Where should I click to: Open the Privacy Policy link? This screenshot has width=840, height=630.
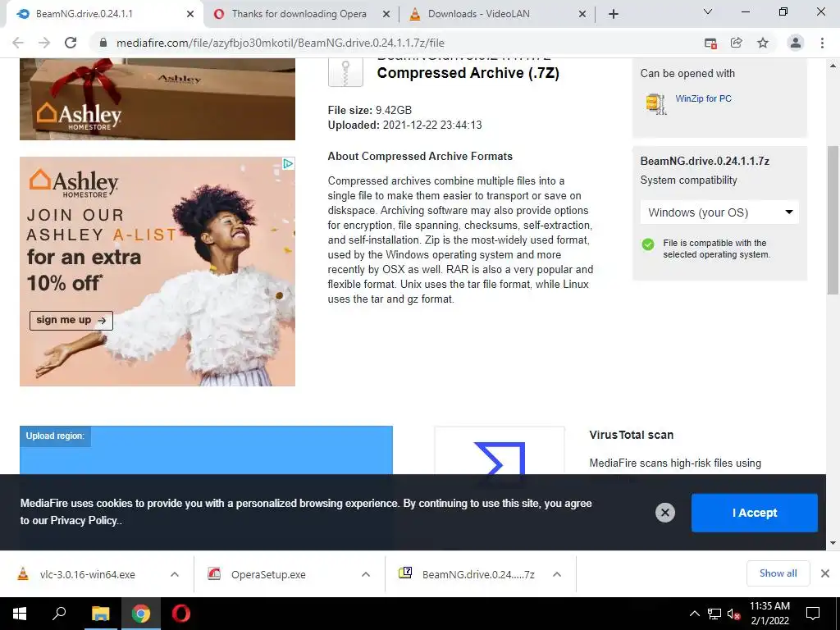[x=84, y=521]
